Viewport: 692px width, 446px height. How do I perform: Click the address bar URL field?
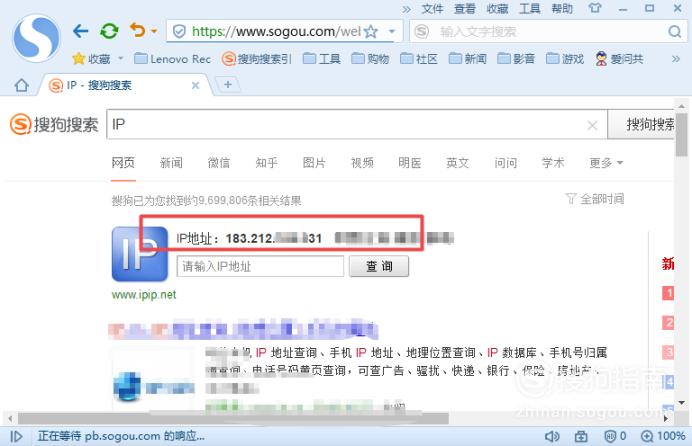pos(276,31)
